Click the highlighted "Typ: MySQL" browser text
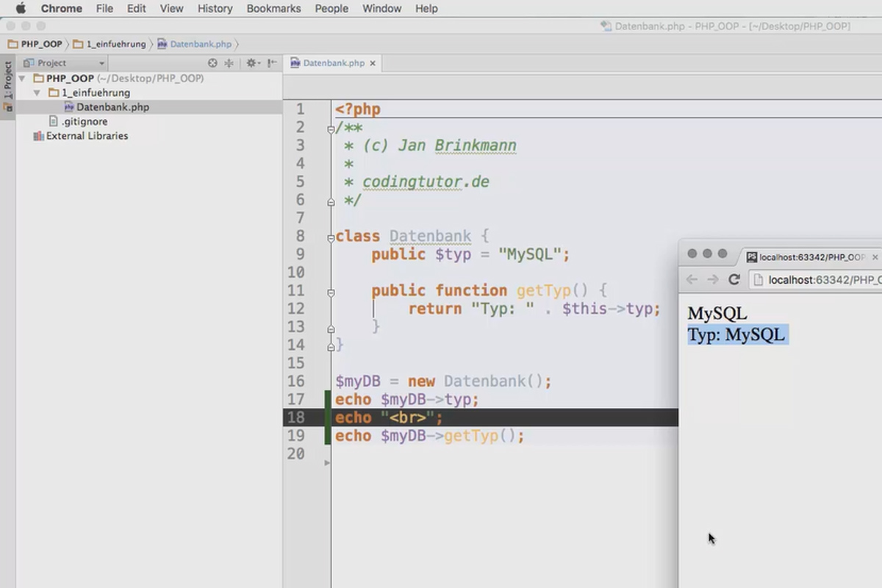Screen dimensions: 882x588 [x=737, y=334]
